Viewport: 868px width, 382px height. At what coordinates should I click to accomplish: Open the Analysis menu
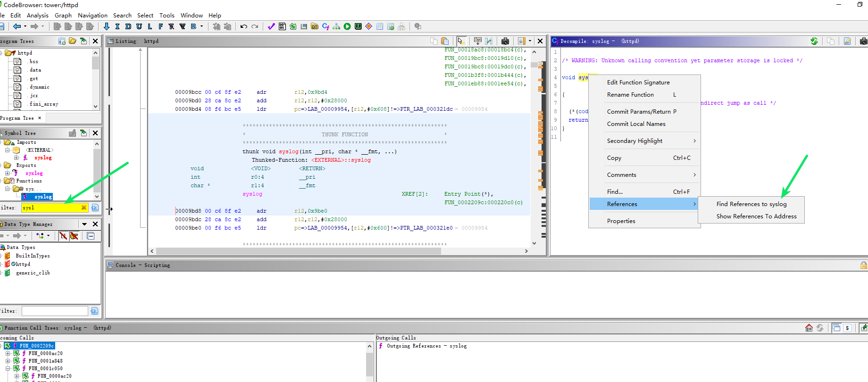(x=37, y=15)
